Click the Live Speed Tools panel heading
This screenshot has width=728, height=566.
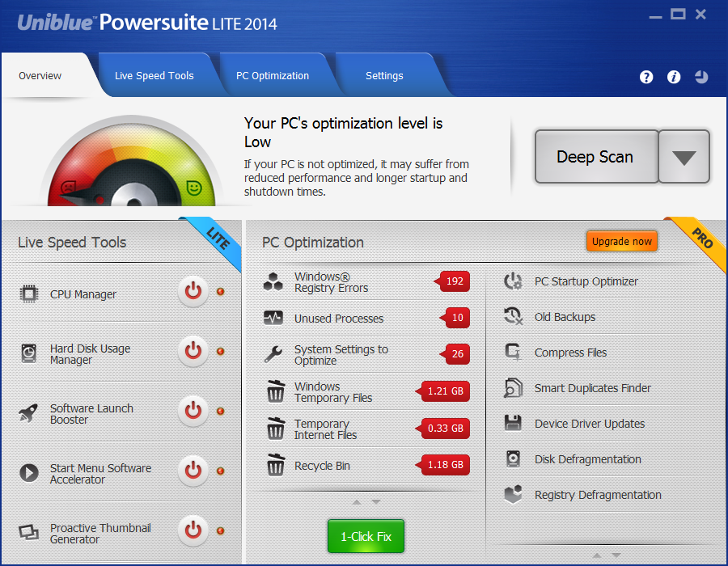coord(72,243)
